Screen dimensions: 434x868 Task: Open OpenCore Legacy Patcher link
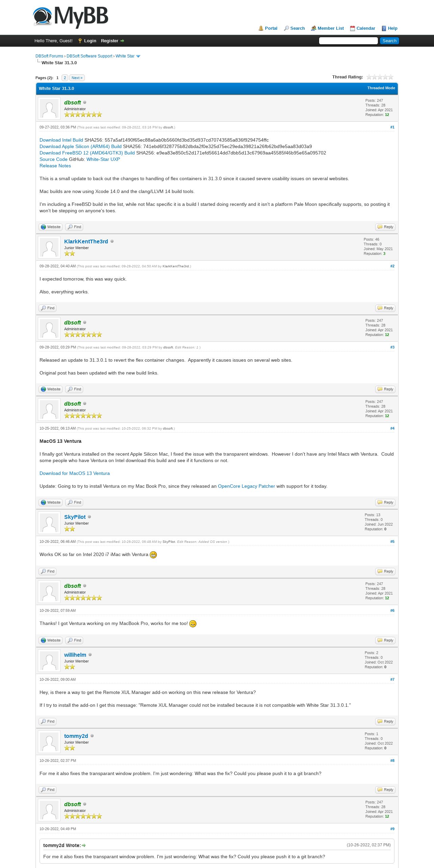[246, 486]
